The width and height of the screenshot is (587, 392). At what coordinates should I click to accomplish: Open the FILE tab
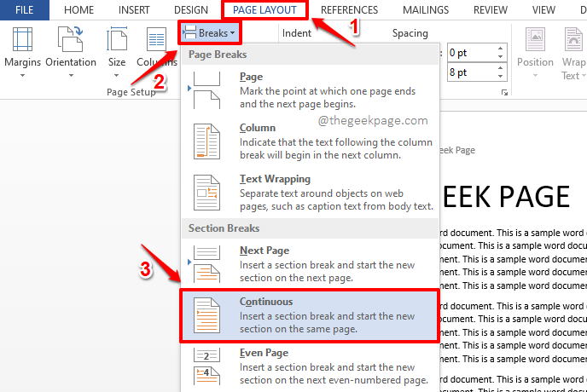25,9
